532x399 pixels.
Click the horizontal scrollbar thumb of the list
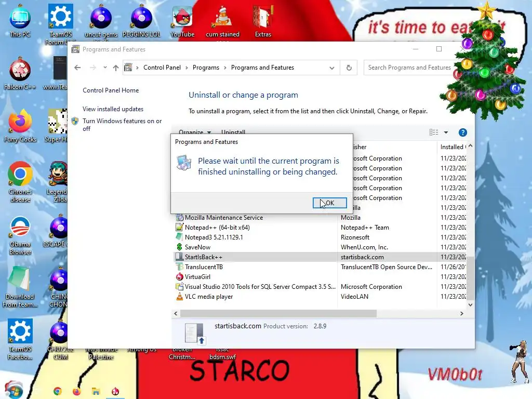(x=278, y=313)
